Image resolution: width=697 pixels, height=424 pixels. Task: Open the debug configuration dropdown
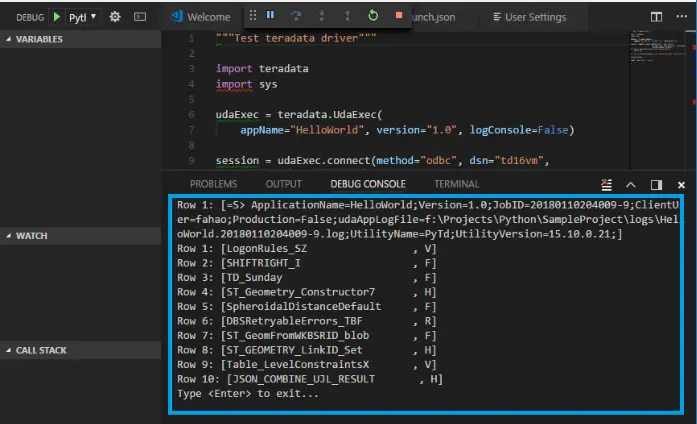(83, 17)
